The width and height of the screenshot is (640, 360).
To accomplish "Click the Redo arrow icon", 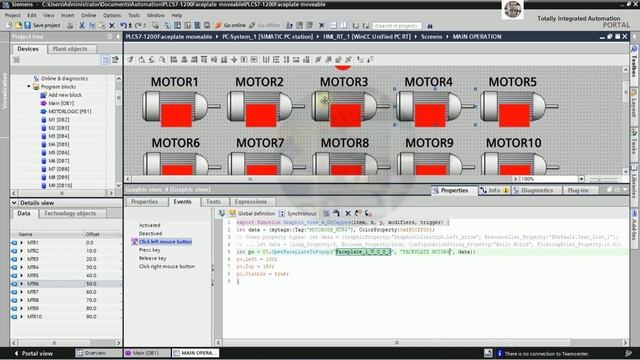I will (138, 25).
